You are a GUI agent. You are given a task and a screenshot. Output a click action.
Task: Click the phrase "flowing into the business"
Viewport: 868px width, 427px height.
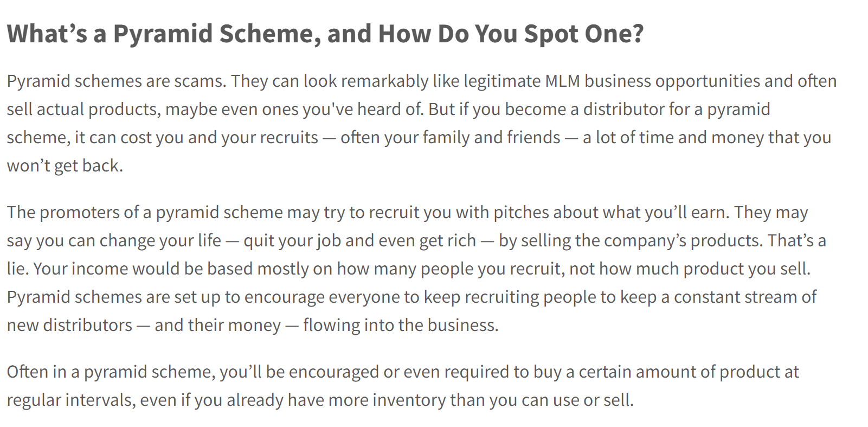coord(400,325)
